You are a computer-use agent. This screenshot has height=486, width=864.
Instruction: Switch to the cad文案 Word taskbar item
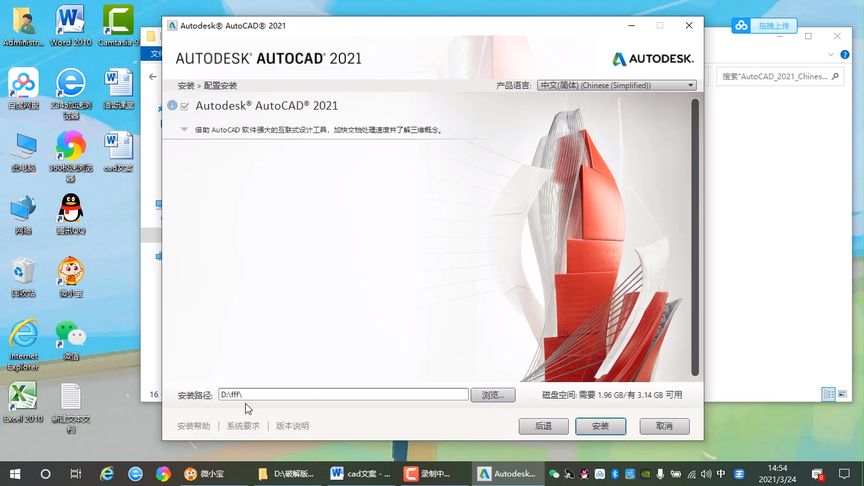361,474
